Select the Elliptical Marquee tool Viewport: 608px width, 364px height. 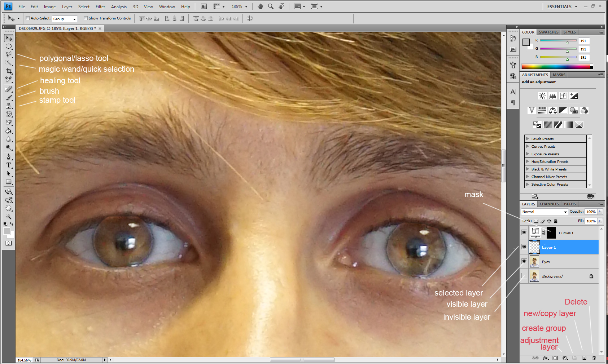(x=9, y=46)
